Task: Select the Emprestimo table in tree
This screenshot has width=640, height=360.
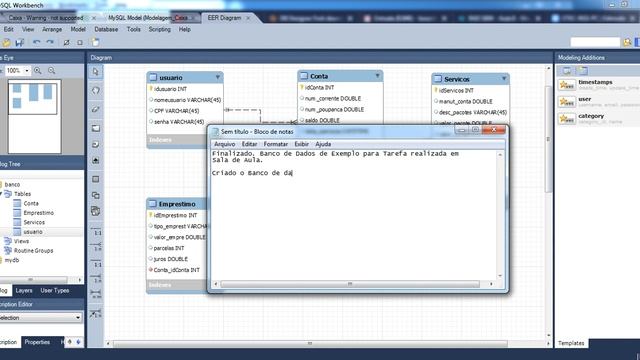Action: pyautogui.click(x=38, y=213)
